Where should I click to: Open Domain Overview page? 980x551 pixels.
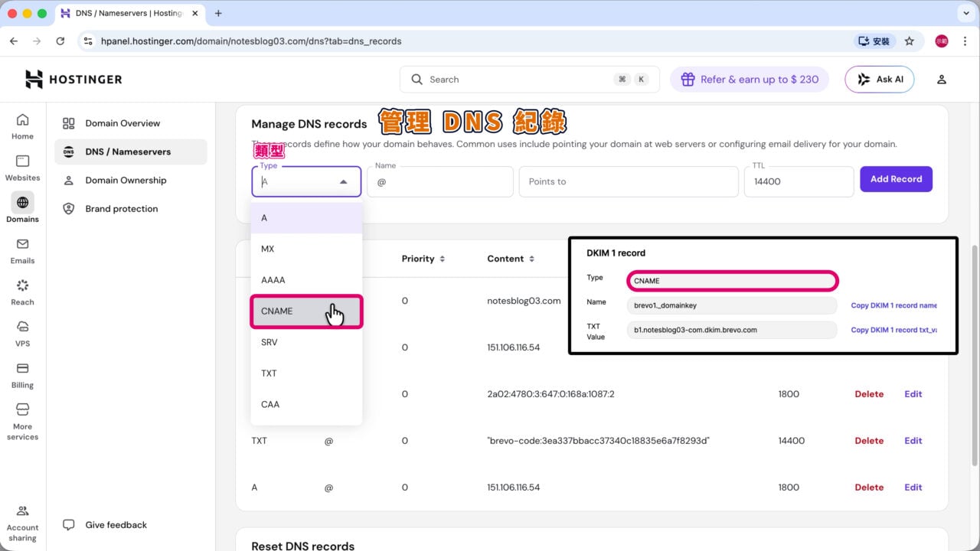(x=130, y=123)
